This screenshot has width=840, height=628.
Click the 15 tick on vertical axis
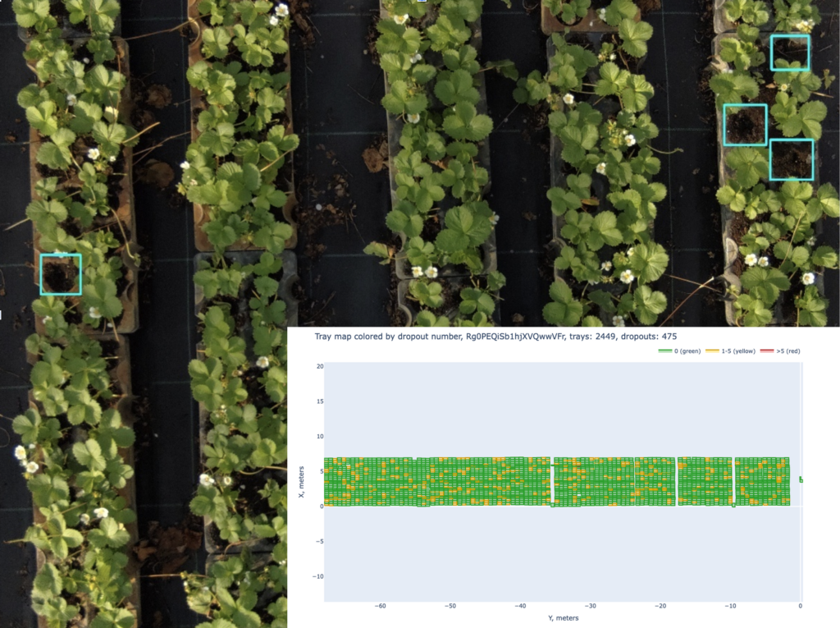319,401
